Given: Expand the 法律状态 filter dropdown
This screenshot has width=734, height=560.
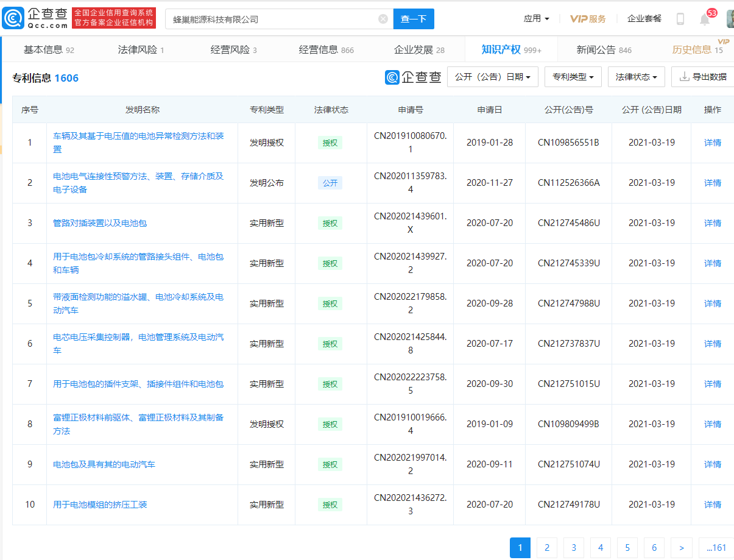Looking at the screenshot, I should [x=636, y=77].
